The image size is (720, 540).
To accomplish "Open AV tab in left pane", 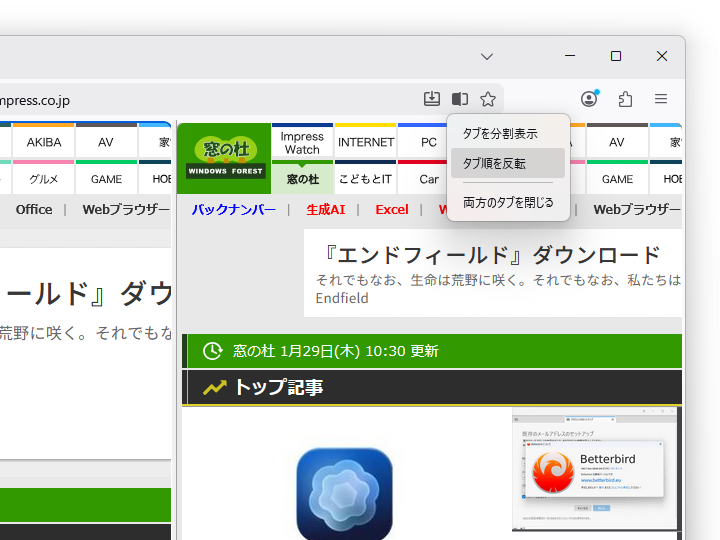I will 106,142.
